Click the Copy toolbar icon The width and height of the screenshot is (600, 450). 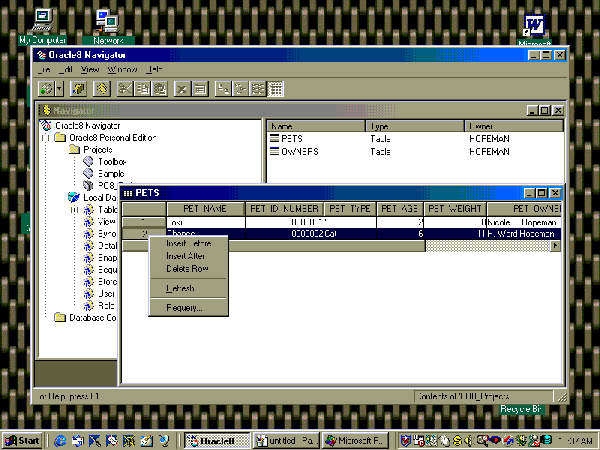143,89
